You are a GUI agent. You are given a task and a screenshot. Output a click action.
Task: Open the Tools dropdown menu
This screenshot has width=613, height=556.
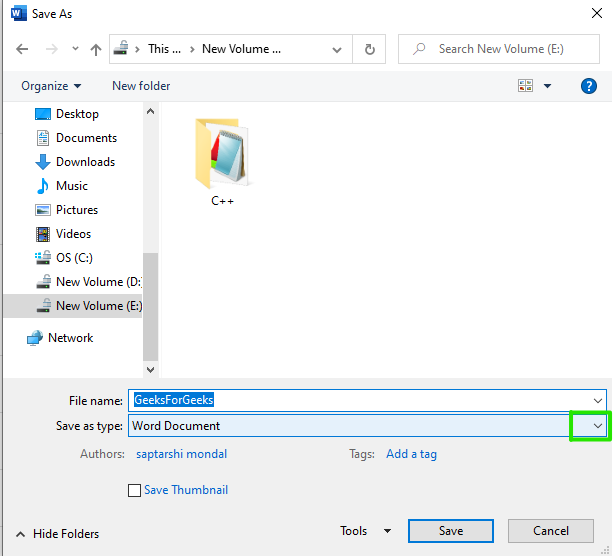[x=366, y=531]
